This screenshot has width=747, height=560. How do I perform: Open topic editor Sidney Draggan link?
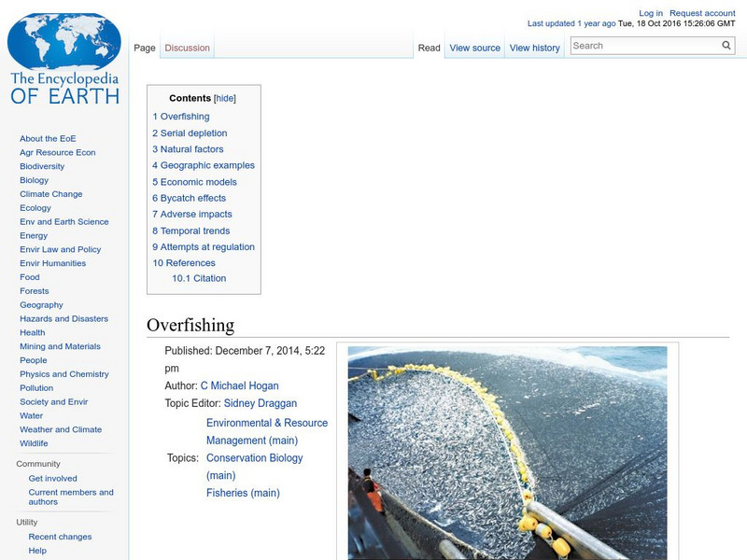pos(261,403)
